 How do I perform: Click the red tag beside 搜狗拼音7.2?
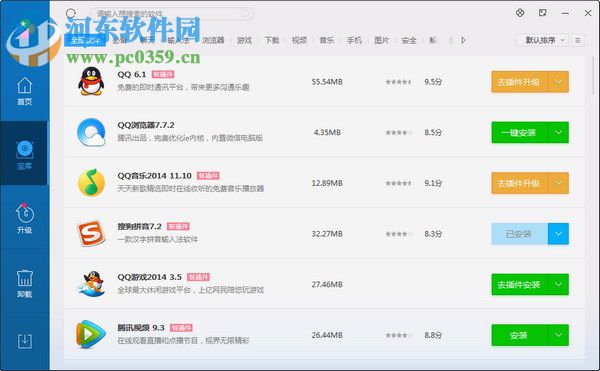pos(178,226)
